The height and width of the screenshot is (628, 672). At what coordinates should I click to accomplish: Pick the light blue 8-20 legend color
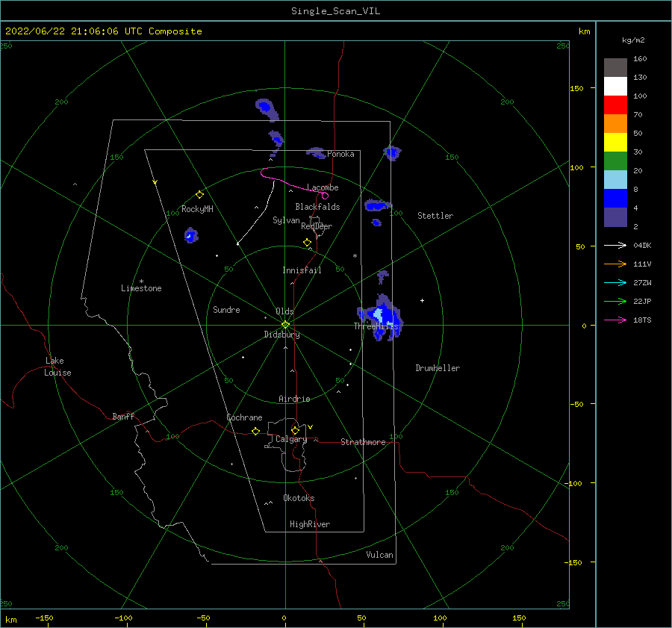click(615, 180)
